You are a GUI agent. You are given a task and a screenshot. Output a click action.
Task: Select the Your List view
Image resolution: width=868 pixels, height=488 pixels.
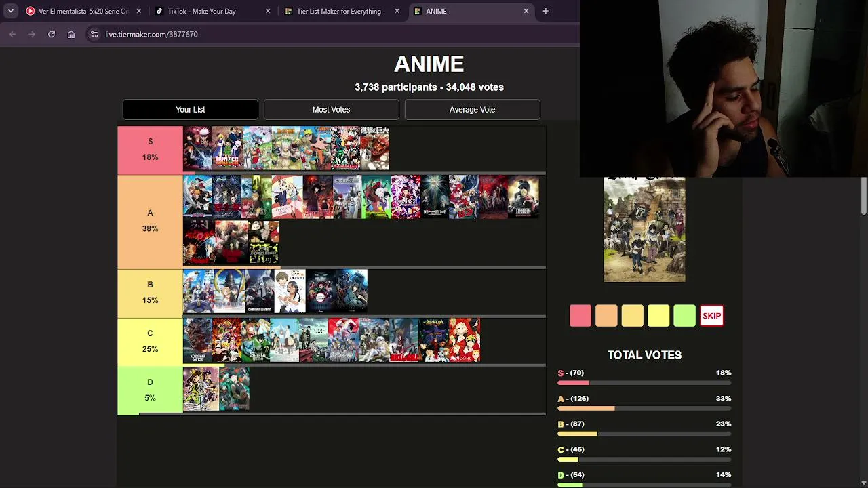point(191,109)
